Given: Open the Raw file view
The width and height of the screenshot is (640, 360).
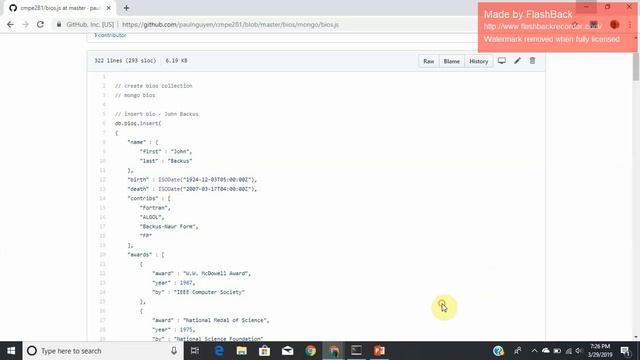Looking at the screenshot, I should 429,61.
